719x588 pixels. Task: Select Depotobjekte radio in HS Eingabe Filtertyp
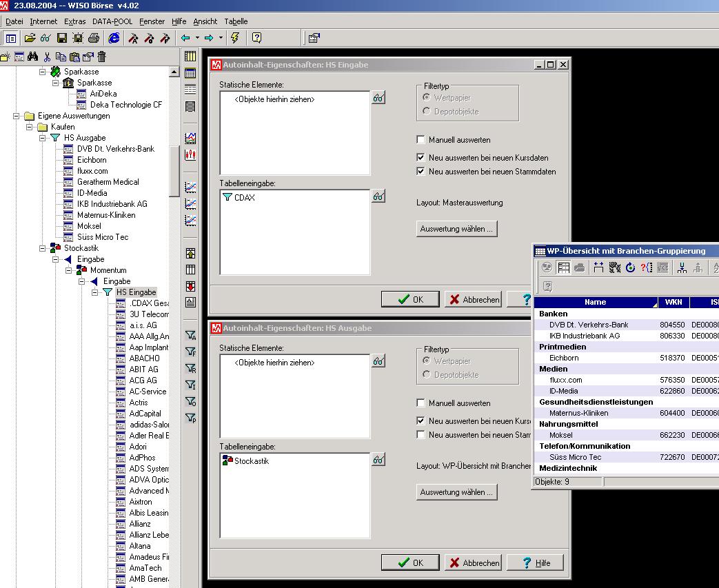[x=427, y=111]
